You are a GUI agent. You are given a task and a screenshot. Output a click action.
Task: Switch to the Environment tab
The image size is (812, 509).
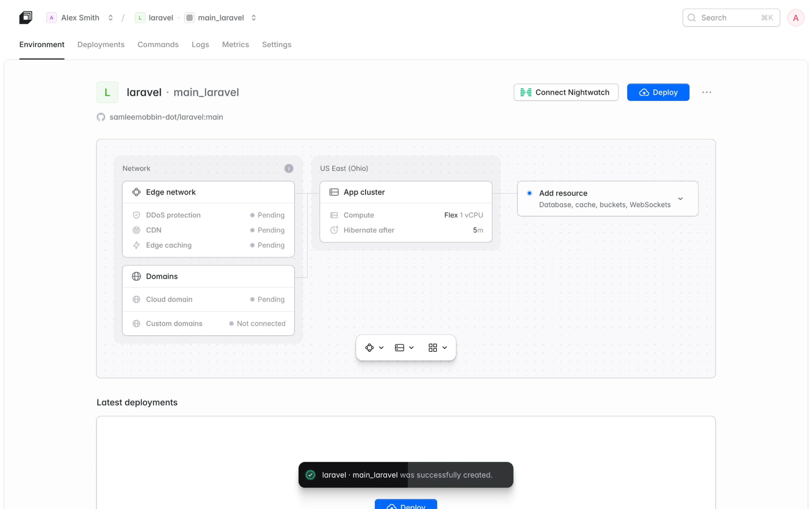[42, 44]
